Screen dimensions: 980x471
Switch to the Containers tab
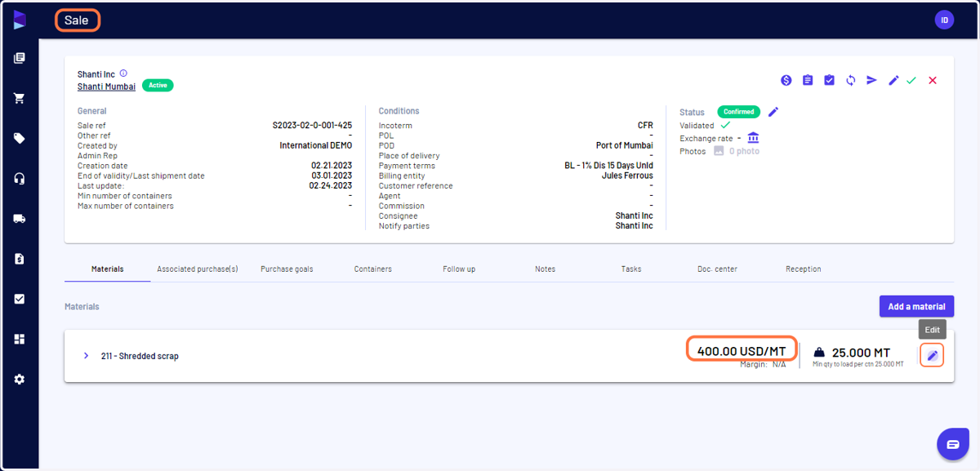coord(373,269)
